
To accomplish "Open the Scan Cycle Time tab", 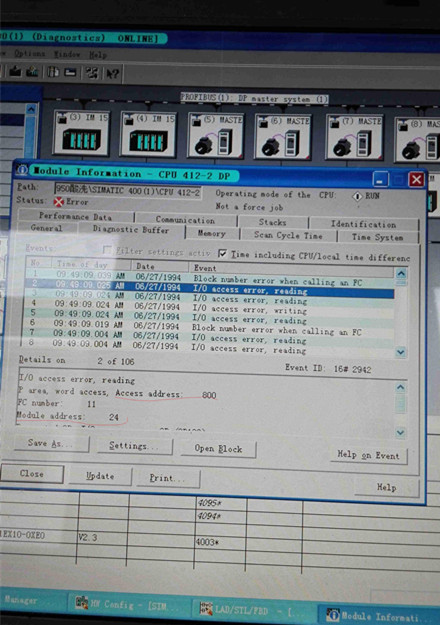I will pos(288,236).
